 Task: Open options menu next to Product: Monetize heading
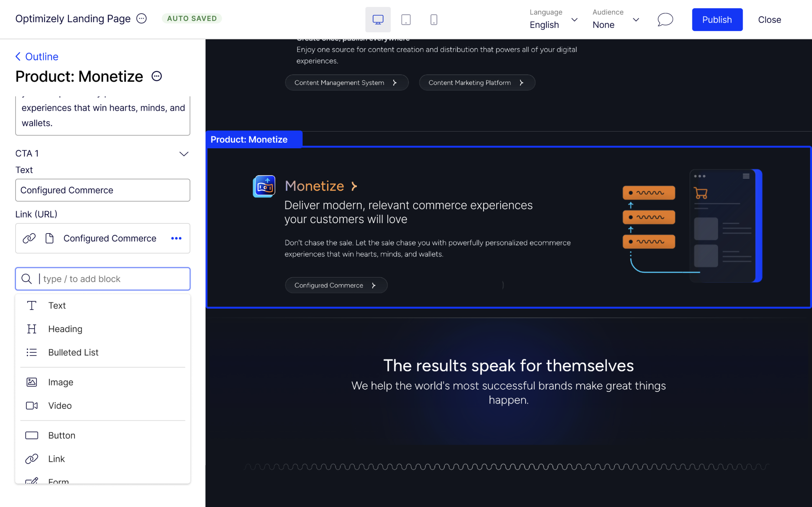click(156, 76)
